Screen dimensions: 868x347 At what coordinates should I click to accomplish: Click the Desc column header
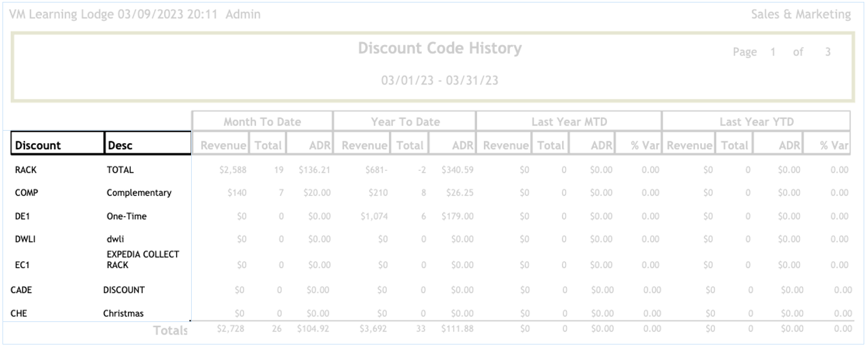click(x=120, y=146)
